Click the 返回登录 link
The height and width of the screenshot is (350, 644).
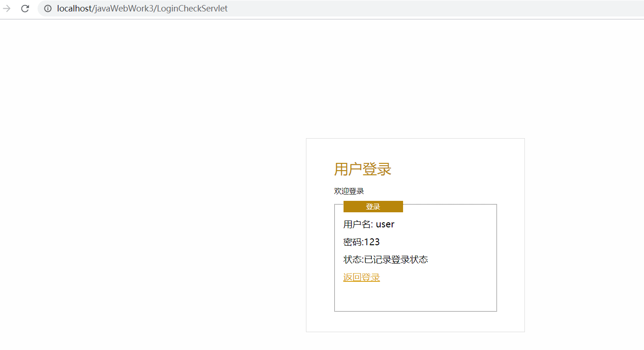point(361,277)
